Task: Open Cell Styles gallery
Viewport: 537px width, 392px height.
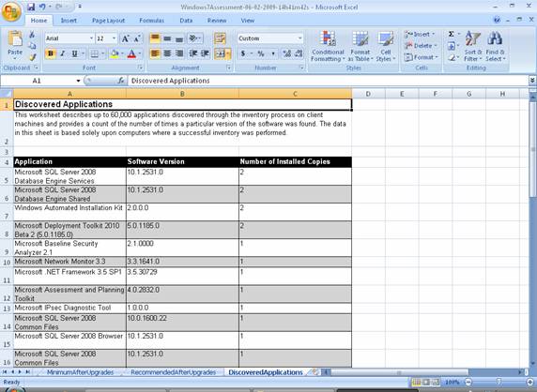Action: pos(386,47)
